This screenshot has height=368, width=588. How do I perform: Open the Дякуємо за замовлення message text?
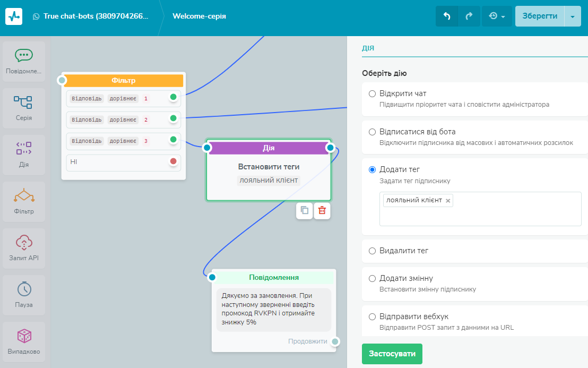point(274,310)
